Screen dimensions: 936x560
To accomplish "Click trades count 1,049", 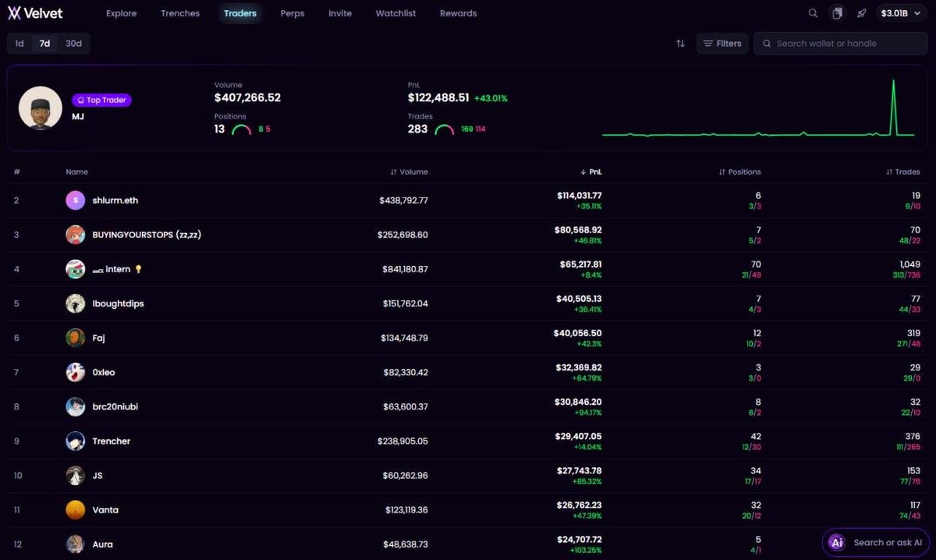I will (x=908, y=264).
